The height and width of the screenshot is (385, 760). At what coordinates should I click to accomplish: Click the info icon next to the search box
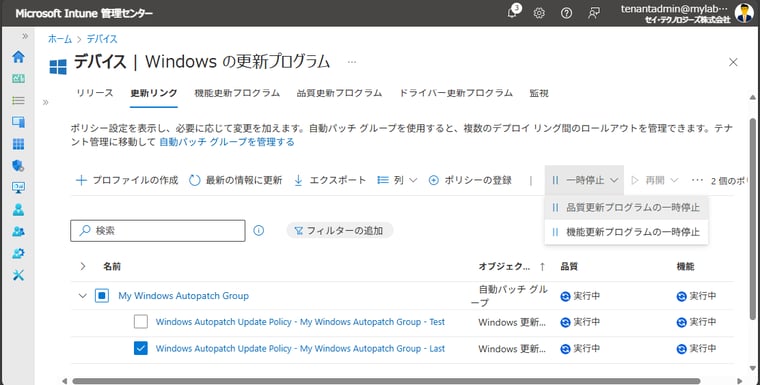259,230
